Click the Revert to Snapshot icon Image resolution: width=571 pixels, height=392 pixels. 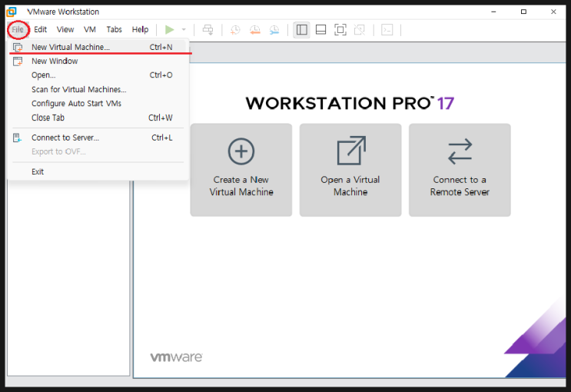[x=255, y=29]
